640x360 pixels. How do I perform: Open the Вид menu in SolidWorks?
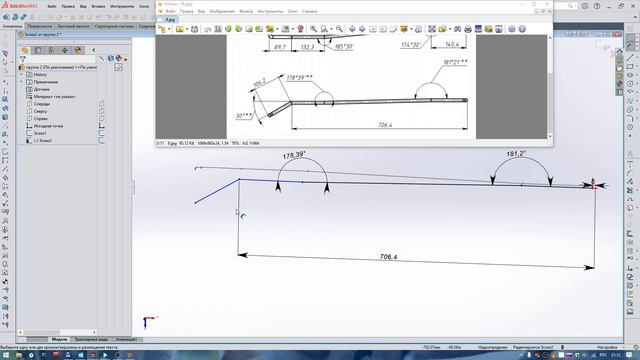point(83,6)
